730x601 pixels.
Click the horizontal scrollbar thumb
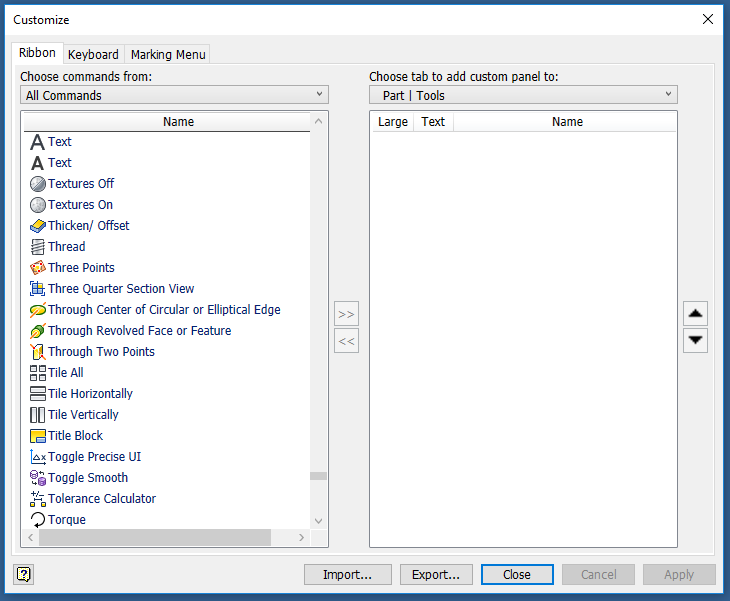click(x=155, y=537)
